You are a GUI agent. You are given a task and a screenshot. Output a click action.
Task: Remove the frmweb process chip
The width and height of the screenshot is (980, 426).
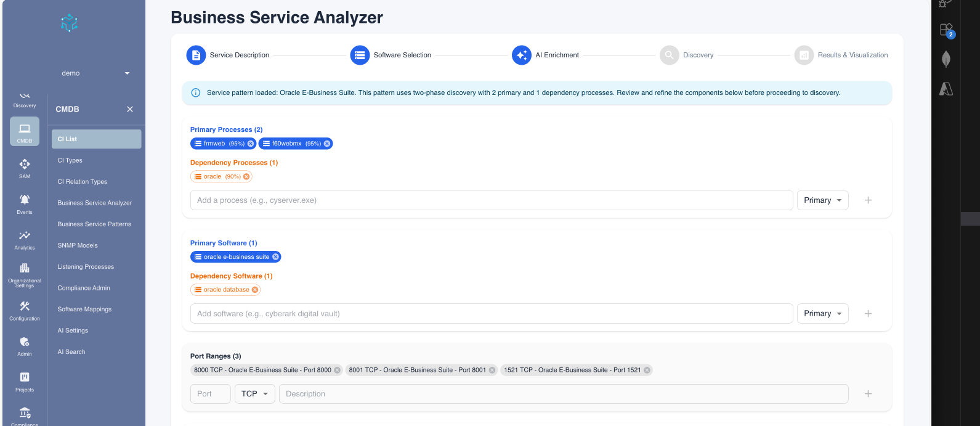tap(251, 144)
